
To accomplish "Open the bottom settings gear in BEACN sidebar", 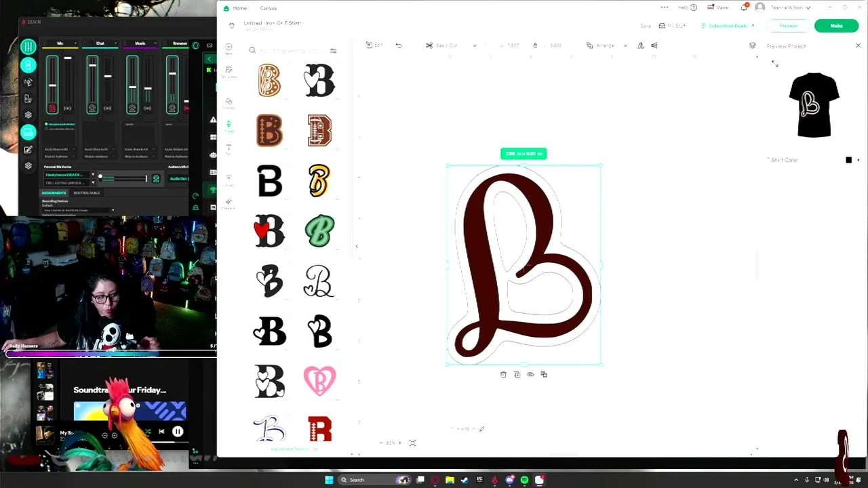I will pyautogui.click(x=28, y=165).
